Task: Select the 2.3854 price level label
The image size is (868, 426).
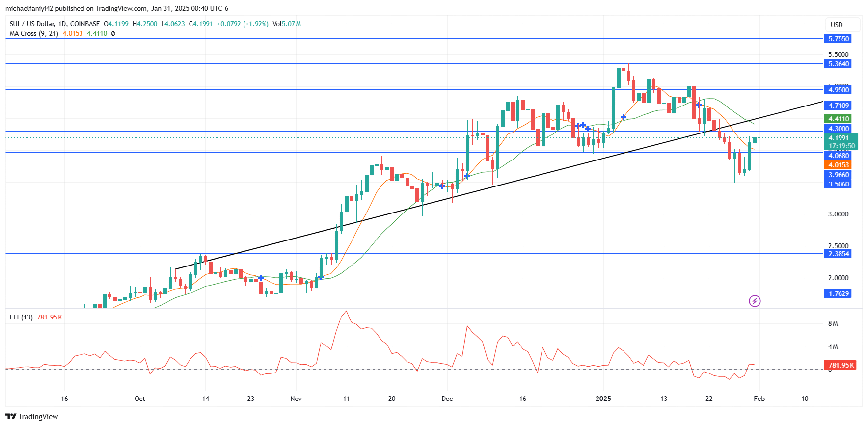Action: [x=839, y=254]
